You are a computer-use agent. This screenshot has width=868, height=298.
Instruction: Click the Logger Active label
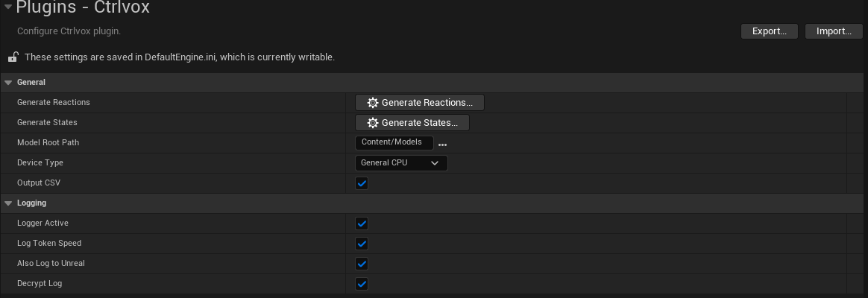(x=43, y=223)
